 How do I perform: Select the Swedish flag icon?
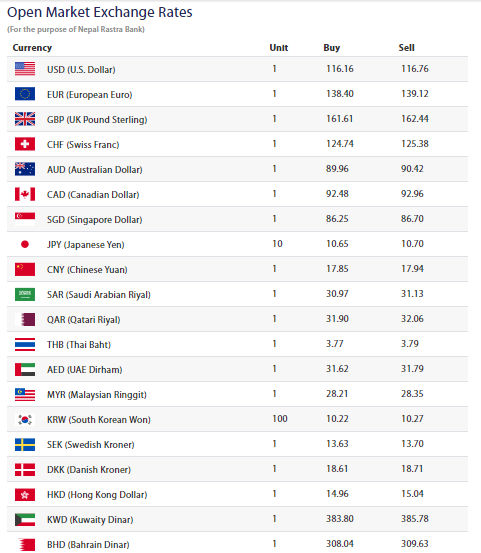[x=25, y=444]
